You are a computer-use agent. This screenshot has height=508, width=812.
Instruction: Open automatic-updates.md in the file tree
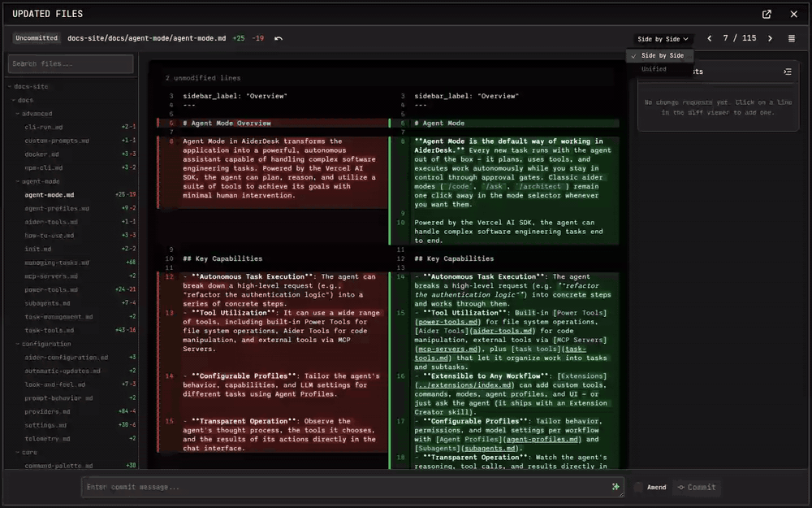click(63, 371)
